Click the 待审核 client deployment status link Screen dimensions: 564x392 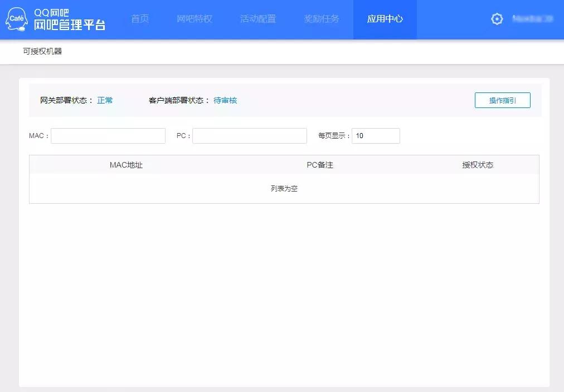tap(225, 100)
